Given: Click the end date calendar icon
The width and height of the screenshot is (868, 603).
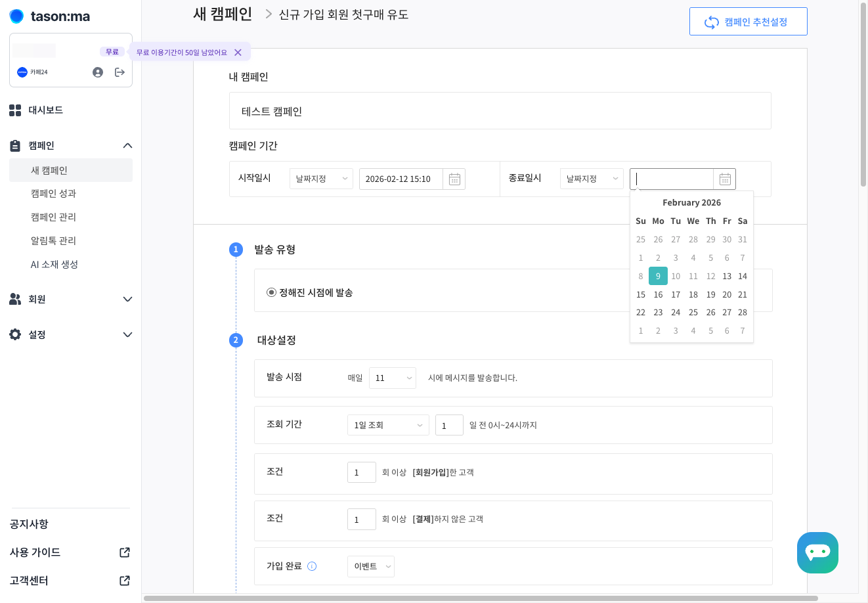Looking at the screenshot, I should (725, 179).
